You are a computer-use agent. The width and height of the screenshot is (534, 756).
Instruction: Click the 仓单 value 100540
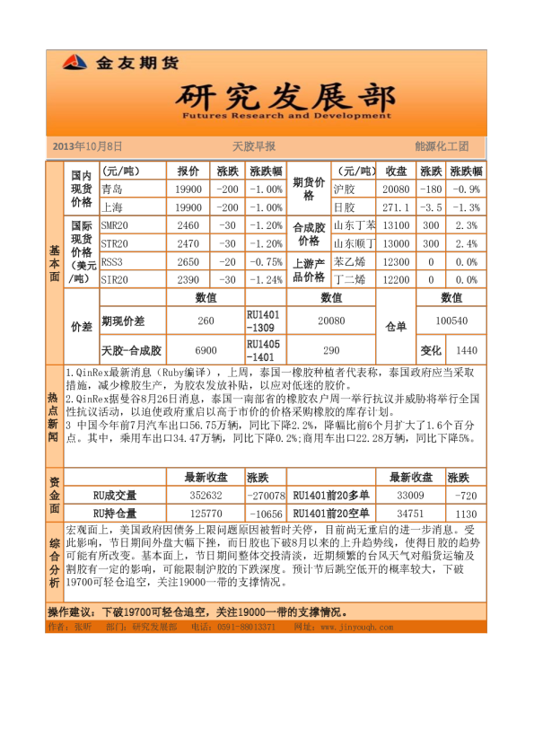point(451,321)
